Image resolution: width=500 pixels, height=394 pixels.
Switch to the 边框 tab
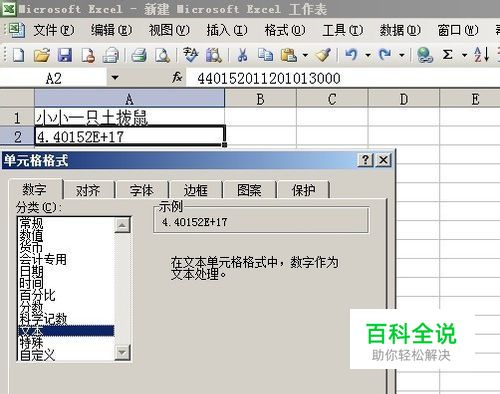196,190
